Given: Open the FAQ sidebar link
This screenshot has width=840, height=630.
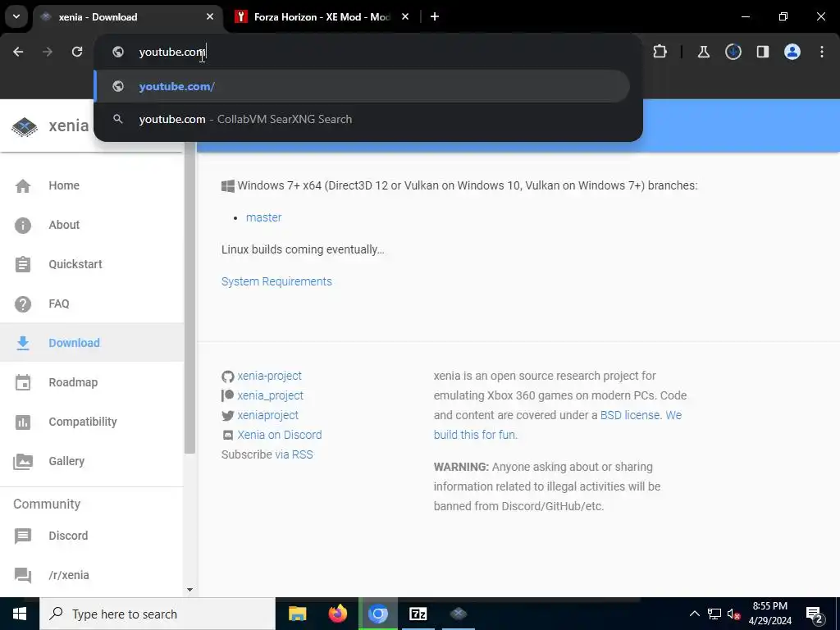Looking at the screenshot, I should pos(59,304).
